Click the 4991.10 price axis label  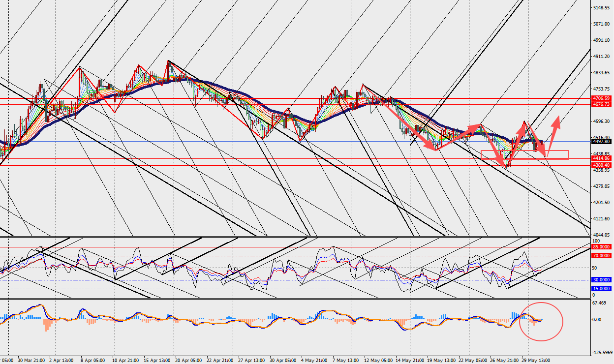click(602, 40)
